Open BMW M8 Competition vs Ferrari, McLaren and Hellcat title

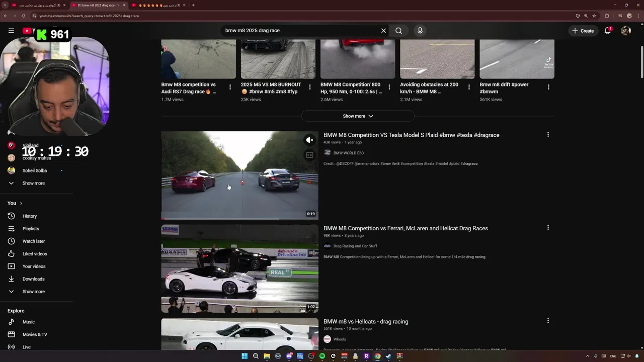pos(406,228)
